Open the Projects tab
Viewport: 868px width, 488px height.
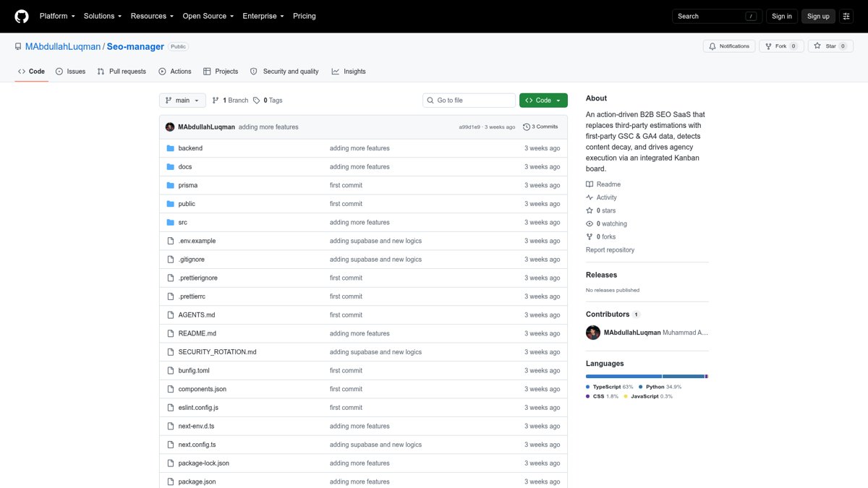point(221,72)
